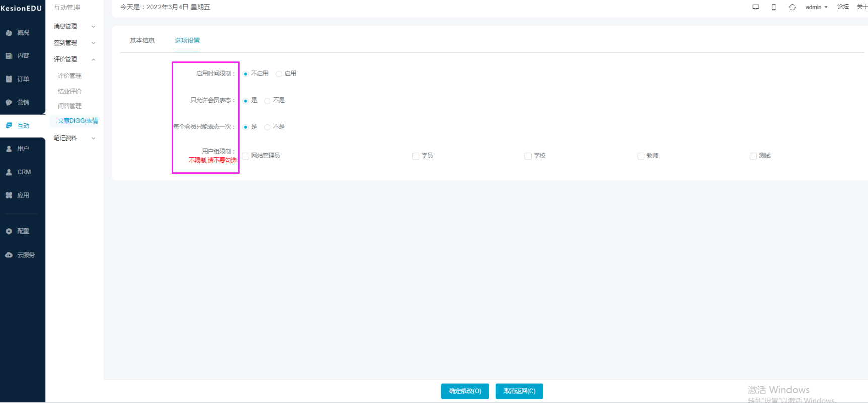Choose 不是 for 只允许会员表态
Screen dimensions: 868x403
click(x=267, y=101)
